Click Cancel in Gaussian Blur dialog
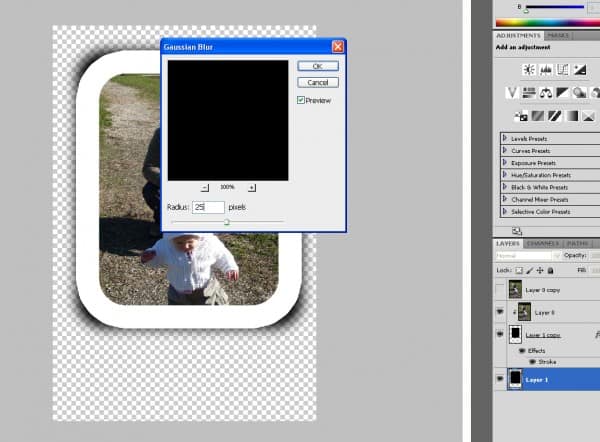The width and height of the screenshot is (600, 442). tap(317, 82)
